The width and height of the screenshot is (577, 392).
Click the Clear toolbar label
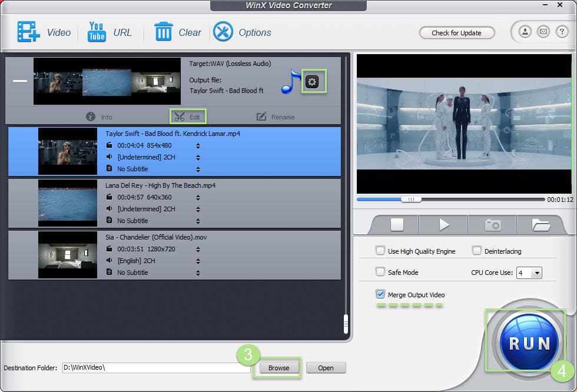pyautogui.click(x=190, y=32)
